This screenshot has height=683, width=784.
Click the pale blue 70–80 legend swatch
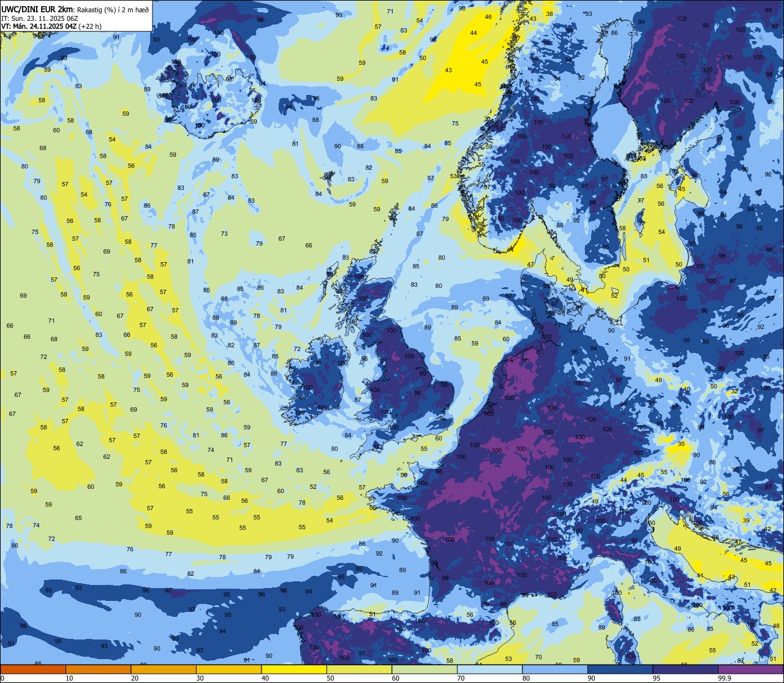tap(489, 669)
